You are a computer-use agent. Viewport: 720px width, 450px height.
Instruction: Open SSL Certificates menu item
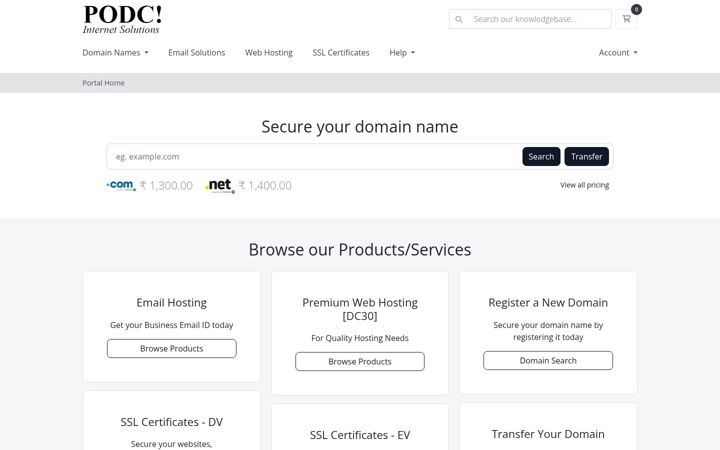(341, 53)
